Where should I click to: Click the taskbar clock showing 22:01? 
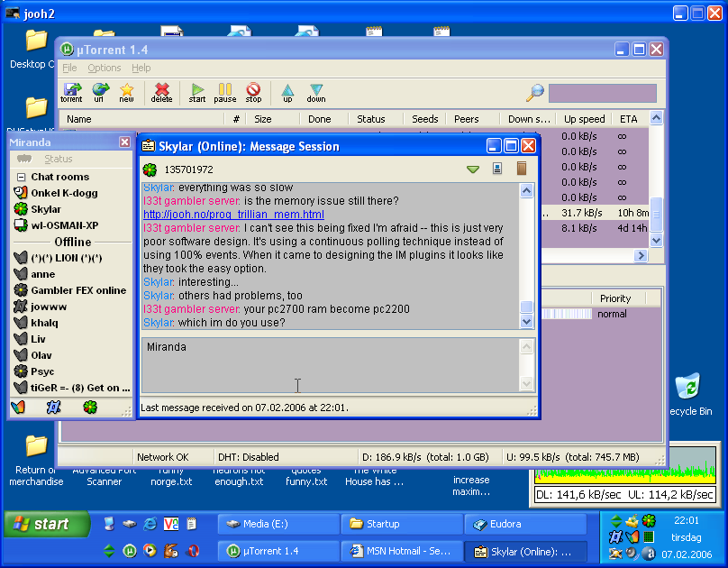[687, 520]
